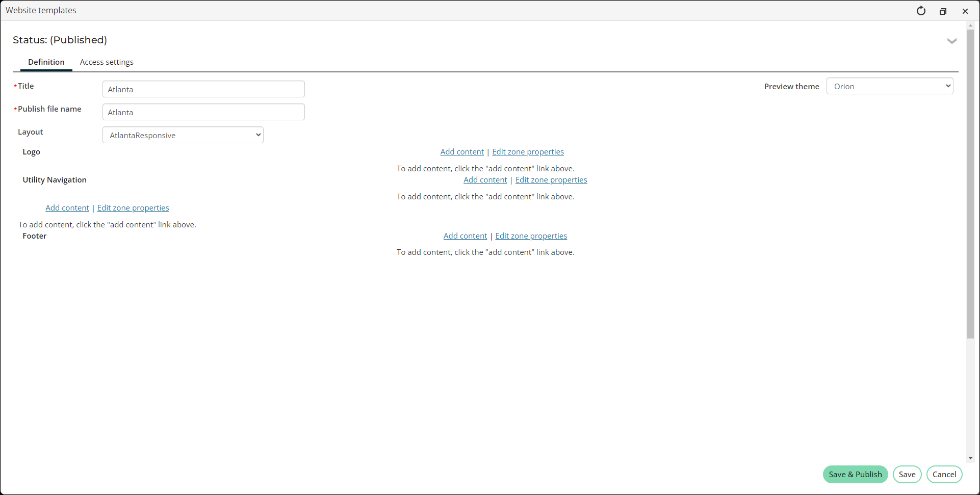The width and height of the screenshot is (980, 495).
Task: Click the Utility Navigation zone label
Action: pyautogui.click(x=55, y=180)
